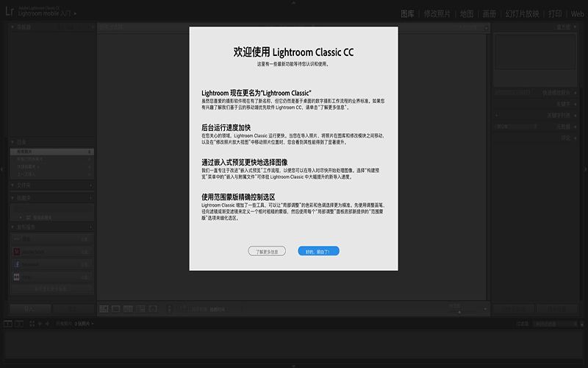Click the 硬盘 publish service icon
Image resolution: width=588 pixels, height=368 pixels.
16,238
